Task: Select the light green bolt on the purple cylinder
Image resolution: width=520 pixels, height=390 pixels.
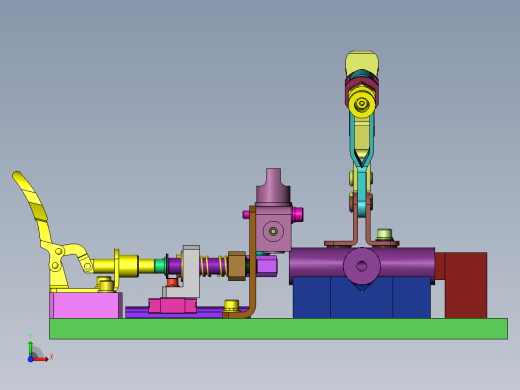Action: point(384,235)
